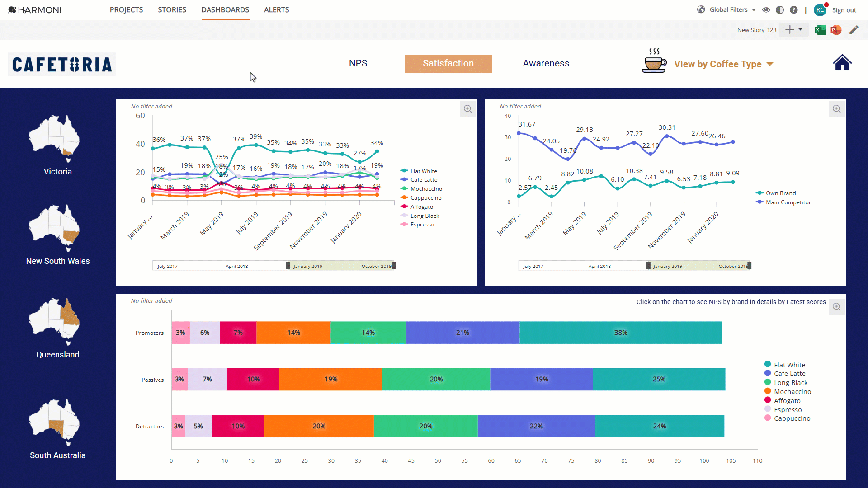Click the 31.67 Main Competitor data point

tap(519, 133)
